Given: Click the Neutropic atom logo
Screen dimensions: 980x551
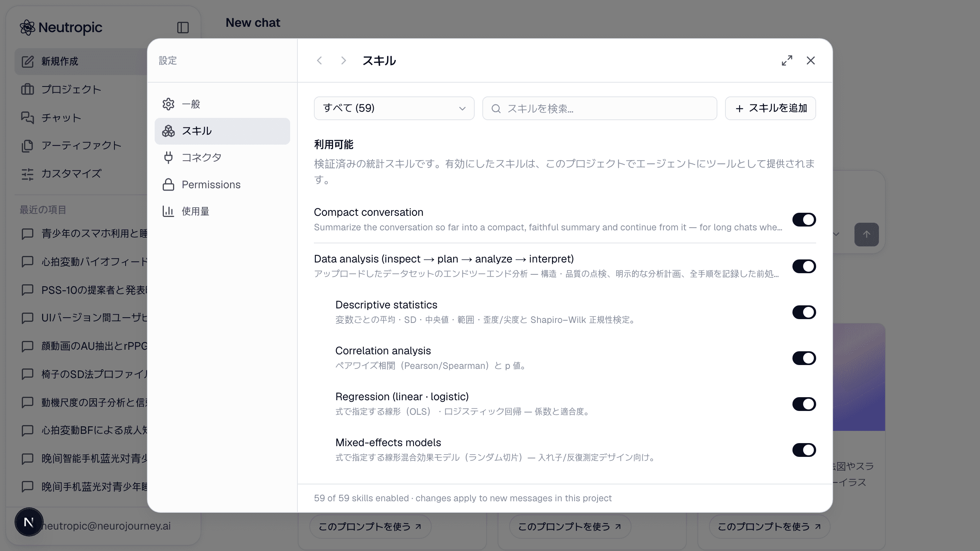Looking at the screenshot, I should tap(28, 28).
